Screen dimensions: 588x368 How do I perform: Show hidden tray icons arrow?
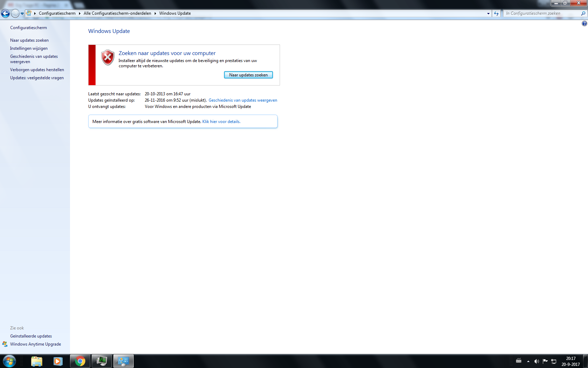point(528,361)
